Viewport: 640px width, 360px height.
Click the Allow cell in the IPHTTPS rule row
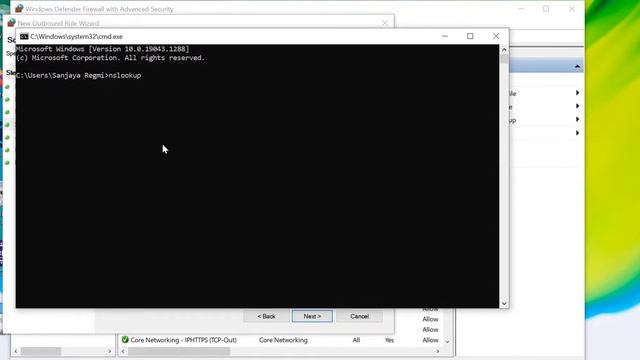click(430, 340)
